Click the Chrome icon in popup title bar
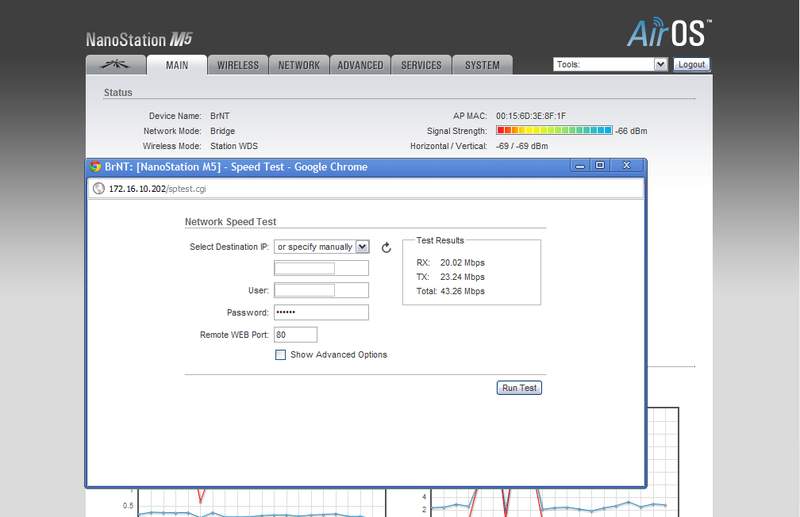 [x=95, y=167]
